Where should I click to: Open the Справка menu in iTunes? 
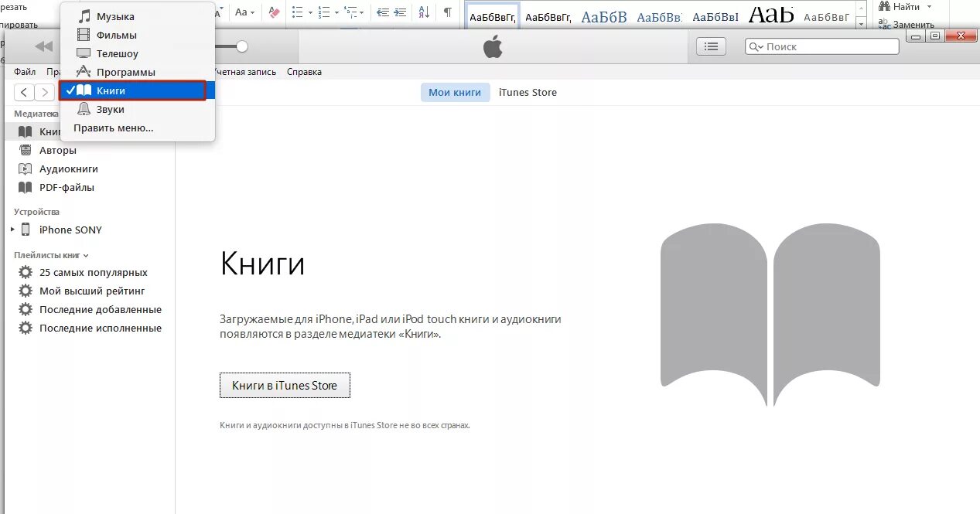pos(304,72)
